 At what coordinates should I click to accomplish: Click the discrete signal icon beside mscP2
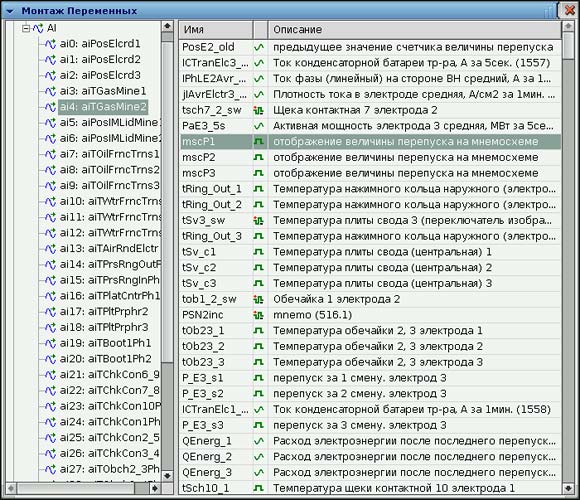point(259,158)
